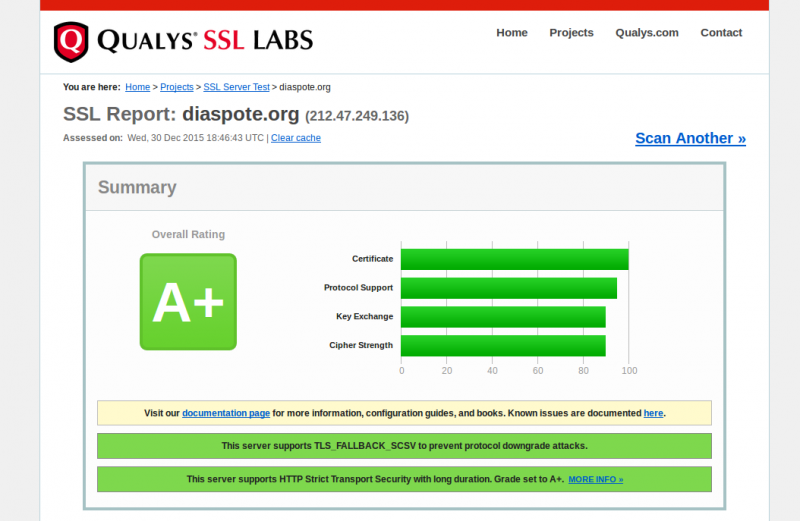Click the Certificate score bar
Screen dimensions: 800x521
click(x=515, y=259)
